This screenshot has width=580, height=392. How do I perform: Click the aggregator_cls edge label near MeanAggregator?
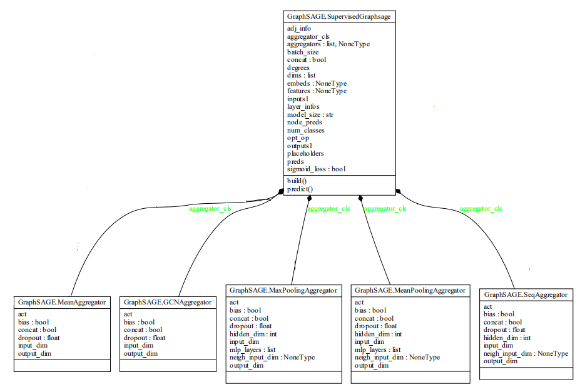[x=207, y=209]
